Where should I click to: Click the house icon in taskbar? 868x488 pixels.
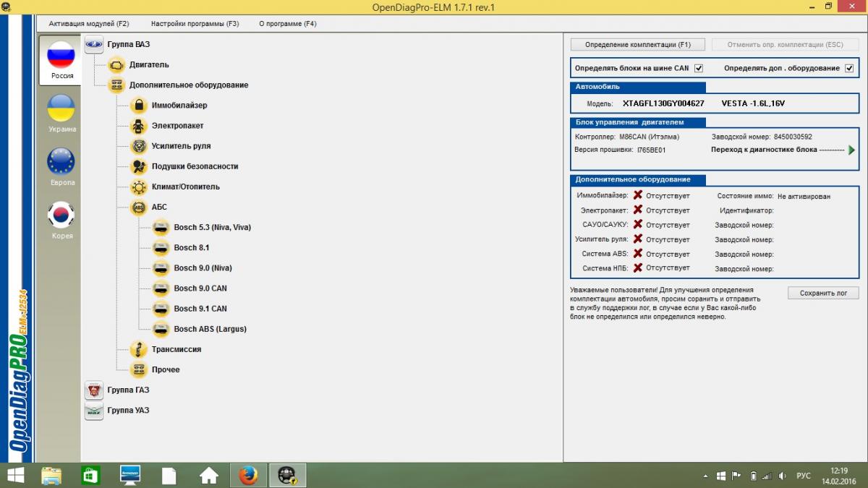click(x=209, y=475)
